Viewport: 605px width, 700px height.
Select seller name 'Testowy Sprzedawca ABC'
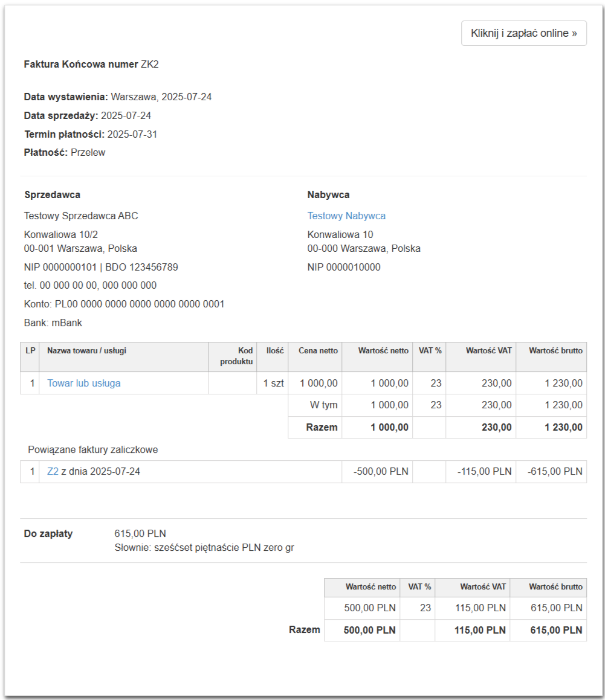(81, 216)
